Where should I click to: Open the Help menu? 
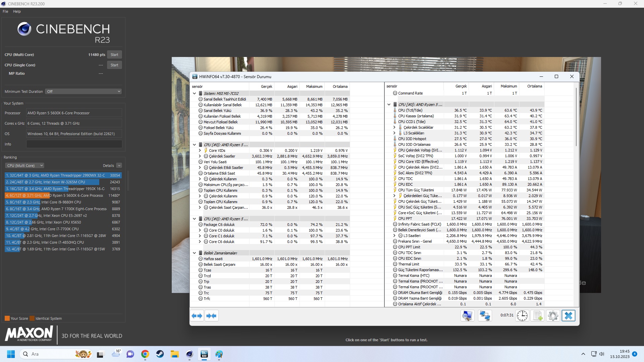[x=17, y=11]
